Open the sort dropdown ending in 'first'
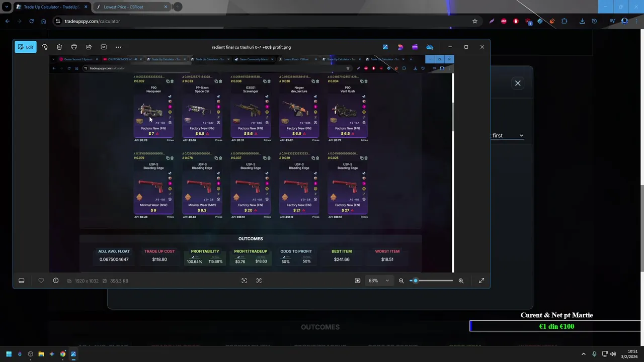The image size is (644, 362). point(507,136)
